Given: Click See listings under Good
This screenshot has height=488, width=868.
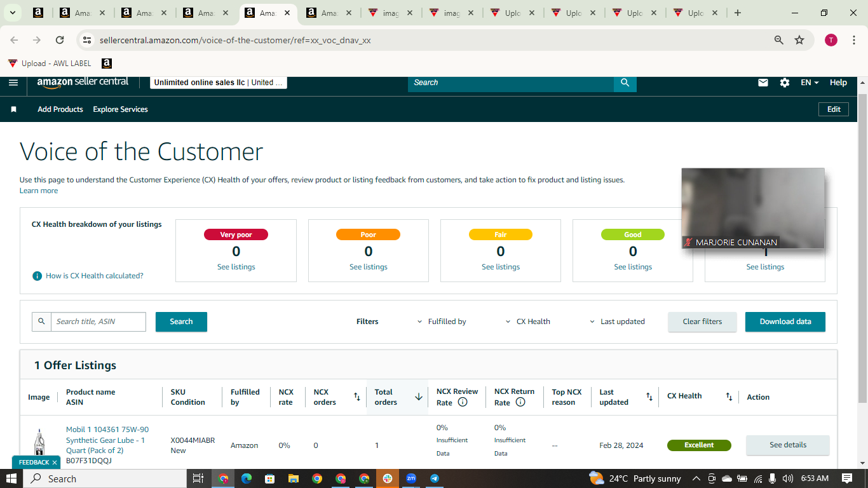Looking at the screenshot, I should pos(633,267).
